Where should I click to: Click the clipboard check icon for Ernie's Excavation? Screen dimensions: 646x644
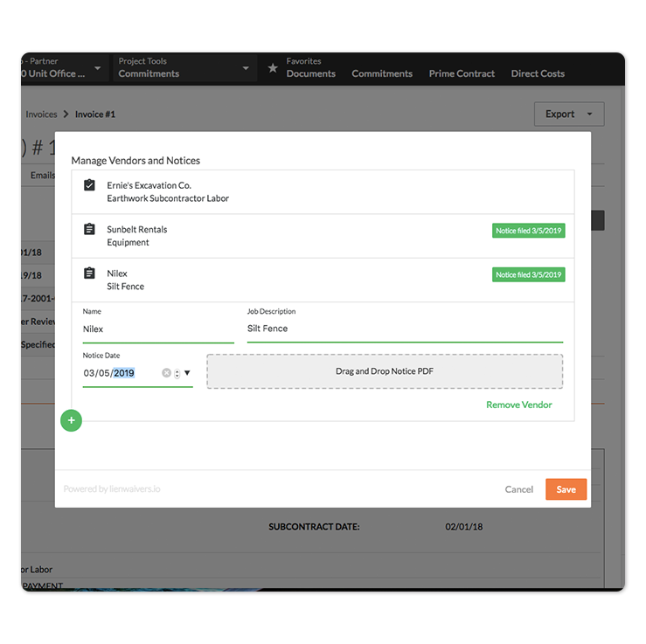point(89,185)
